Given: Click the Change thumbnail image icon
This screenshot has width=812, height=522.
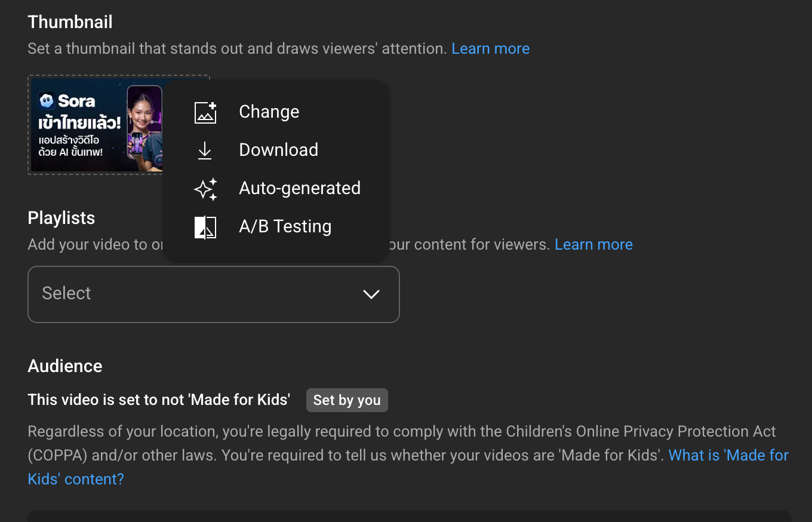Looking at the screenshot, I should pos(205,112).
